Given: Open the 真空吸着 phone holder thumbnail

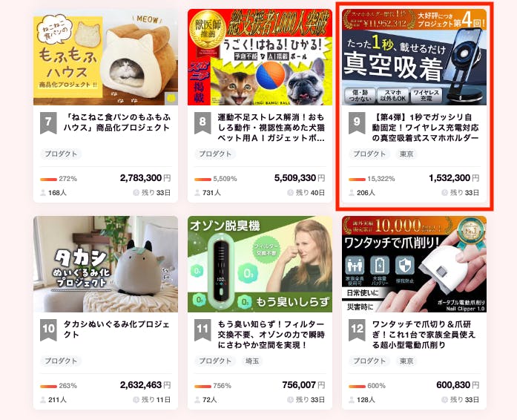Looking at the screenshot, I should [x=414, y=57].
